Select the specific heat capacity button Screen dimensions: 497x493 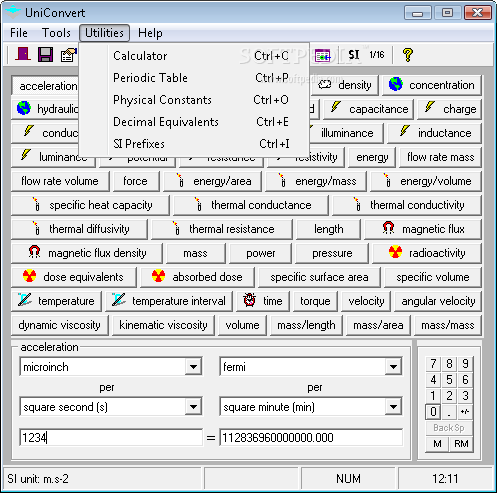click(91, 205)
